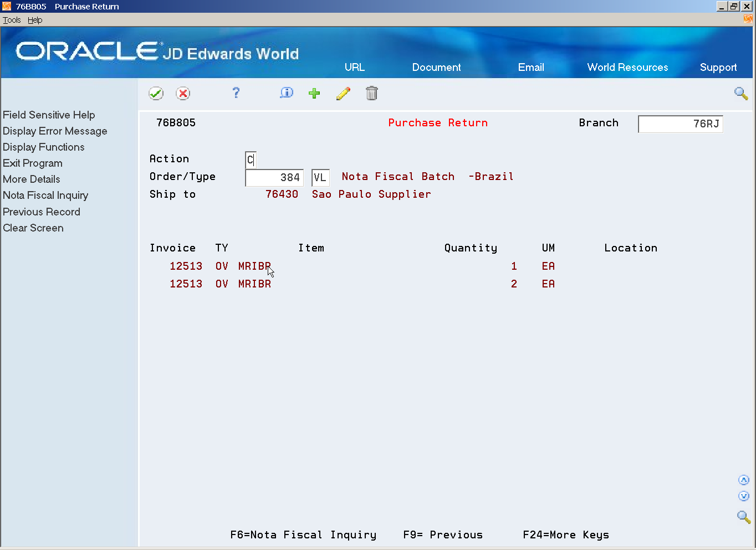756x550 pixels.
Task: Click the Sao Paulo Supplier text
Action: [x=371, y=194]
